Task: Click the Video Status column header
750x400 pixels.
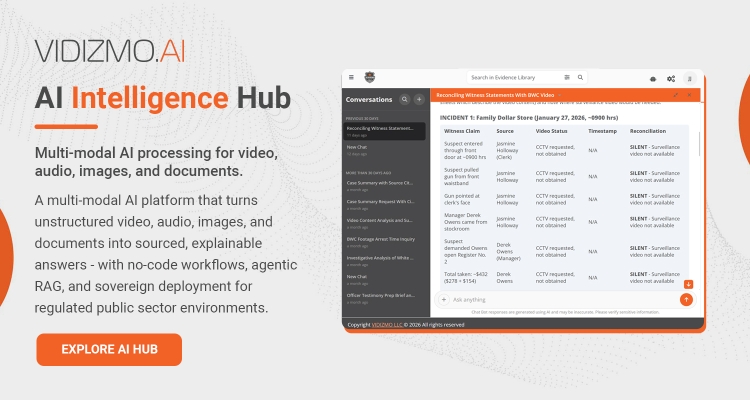Action: point(551,131)
